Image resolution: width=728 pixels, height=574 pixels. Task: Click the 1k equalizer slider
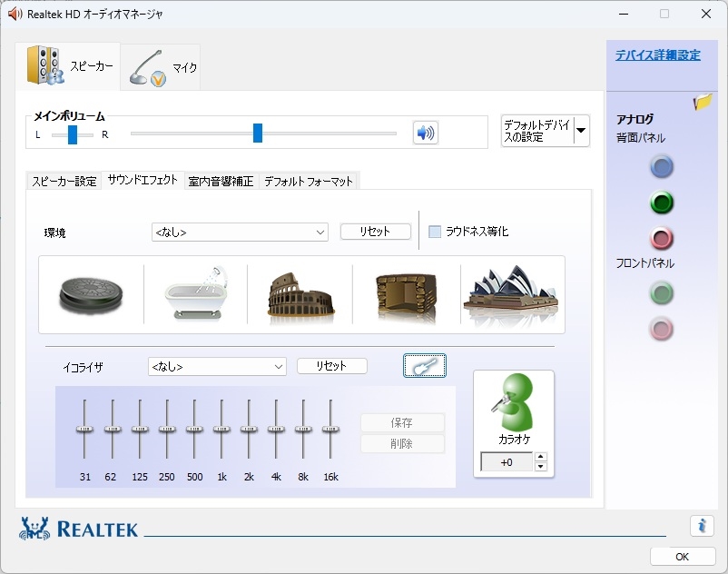[221, 429]
